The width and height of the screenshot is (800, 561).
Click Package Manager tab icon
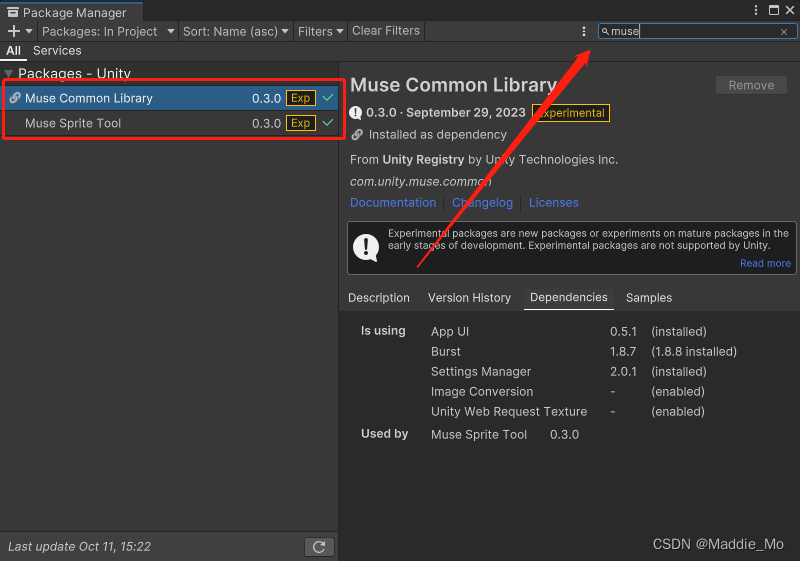pos(13,12)
